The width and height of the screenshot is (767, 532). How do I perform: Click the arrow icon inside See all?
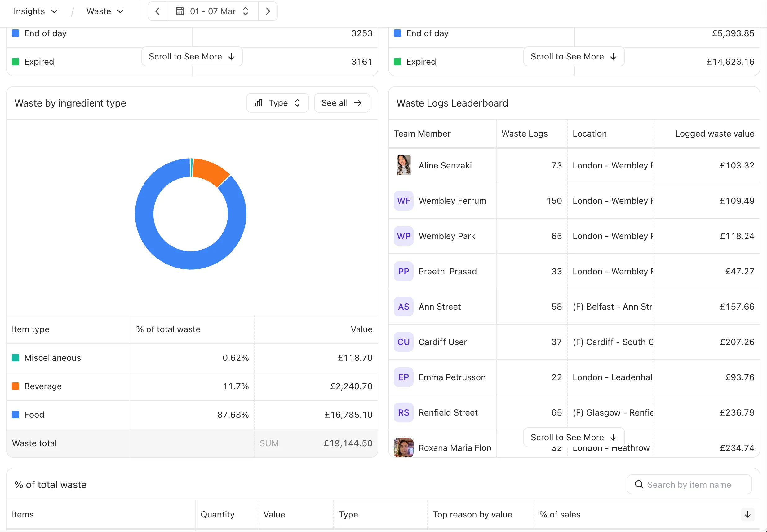pos(358,103)
